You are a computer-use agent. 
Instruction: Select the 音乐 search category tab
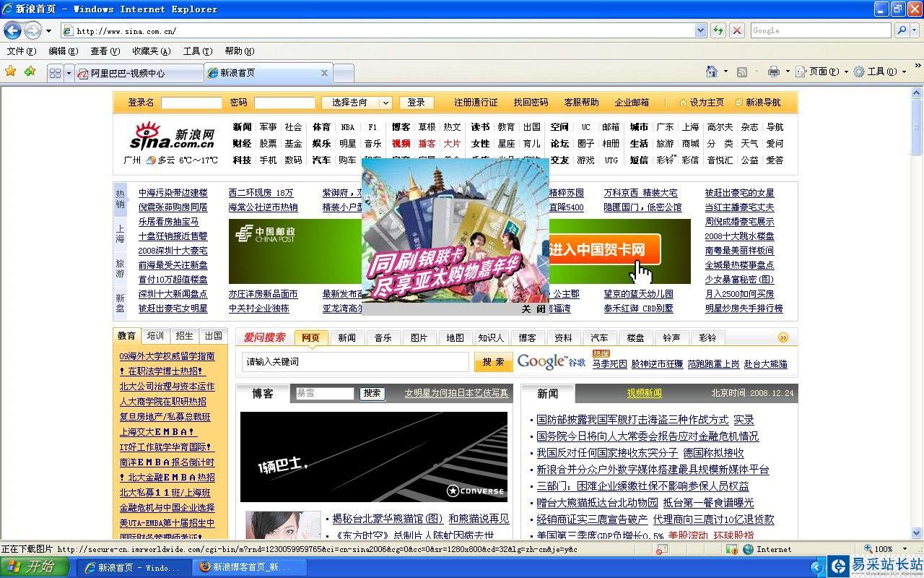point(383,337)
